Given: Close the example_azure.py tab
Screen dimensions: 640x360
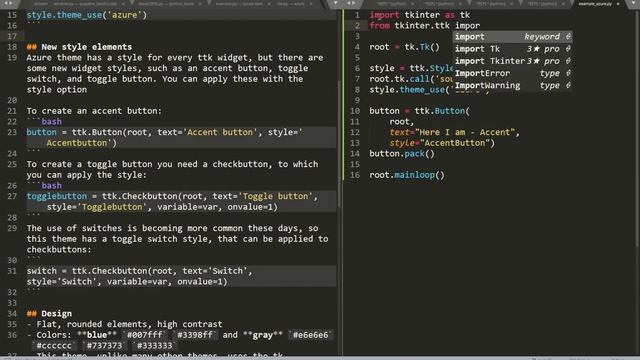Looking at the screenshot, I should point(618,4).
